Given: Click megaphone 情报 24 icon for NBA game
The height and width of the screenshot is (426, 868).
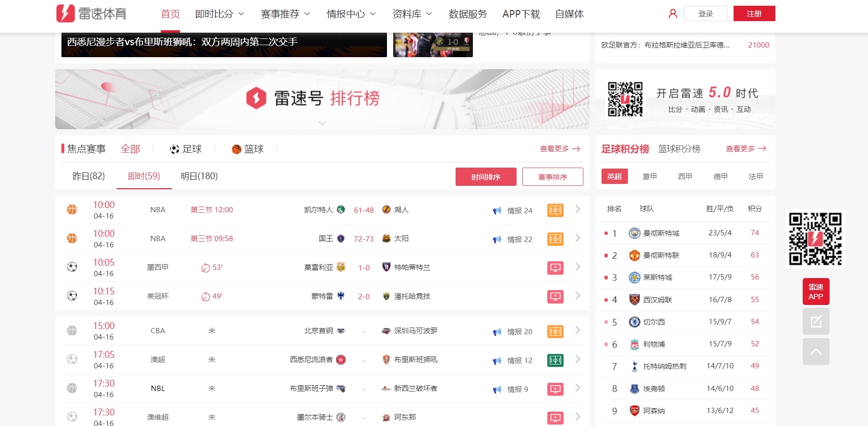Looking at the screenshot, I should (497, 211).
